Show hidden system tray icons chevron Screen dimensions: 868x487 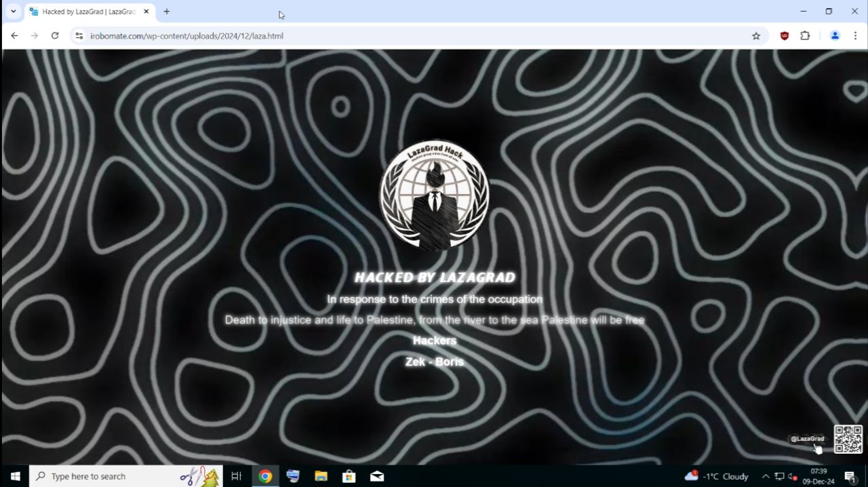766,476
